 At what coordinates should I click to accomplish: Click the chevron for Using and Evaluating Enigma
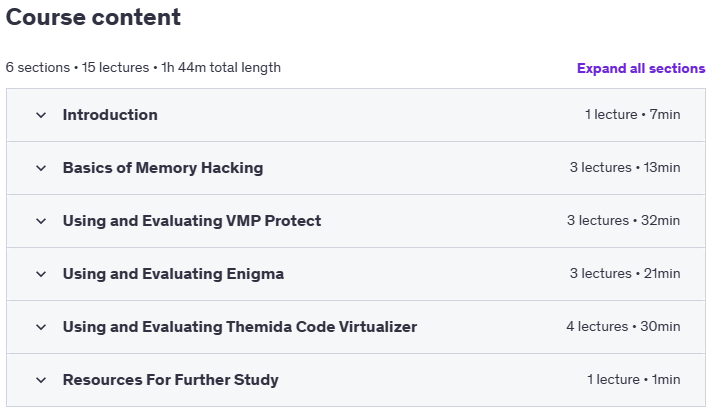pyautogui.click(x=41, y=274)
